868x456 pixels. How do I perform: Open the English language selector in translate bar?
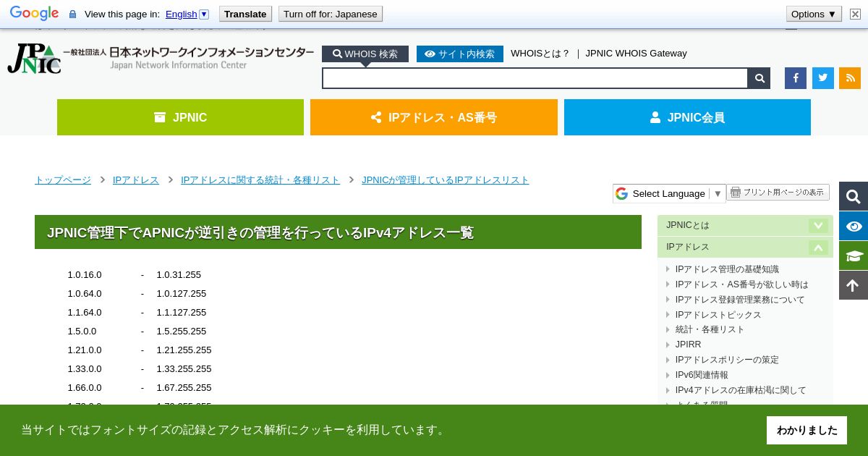pos(187,14)
